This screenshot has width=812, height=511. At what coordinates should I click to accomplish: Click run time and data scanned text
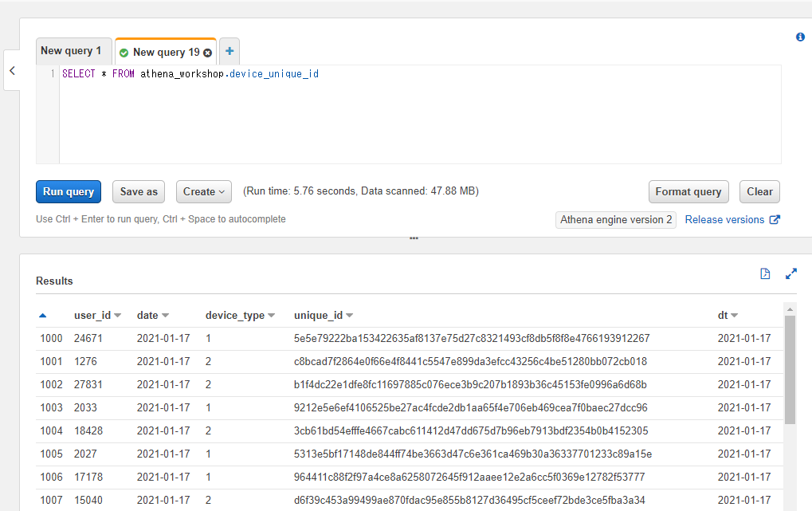361,191
